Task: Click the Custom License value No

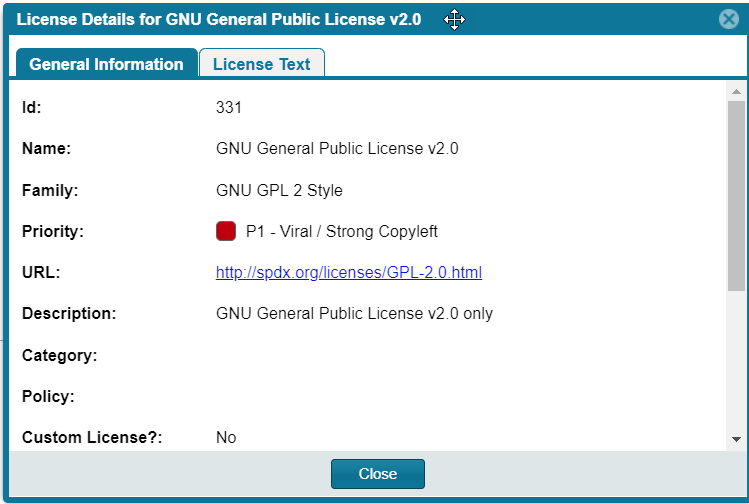Action: [226, 437]
